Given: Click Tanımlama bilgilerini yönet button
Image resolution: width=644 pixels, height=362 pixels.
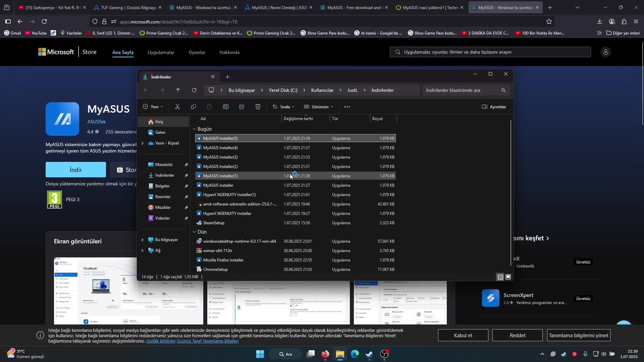Looking at the screenshot, I should point(579,335).
